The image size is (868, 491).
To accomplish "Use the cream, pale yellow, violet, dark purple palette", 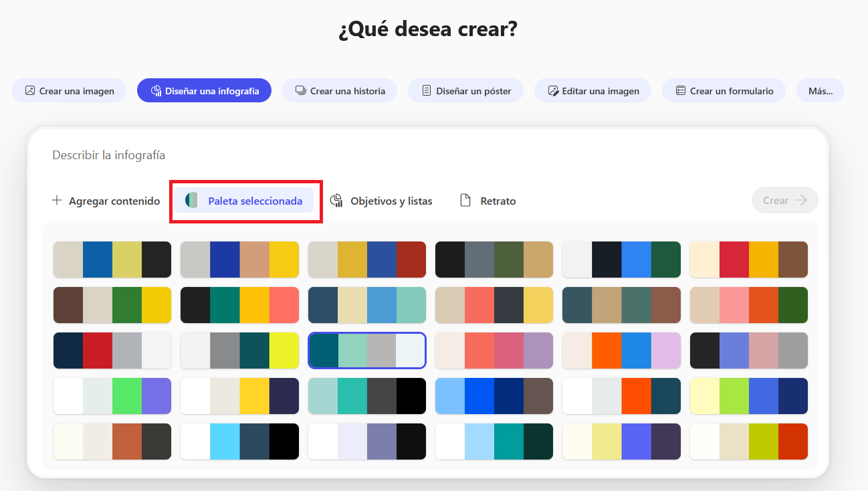I will tap(621, 441).
